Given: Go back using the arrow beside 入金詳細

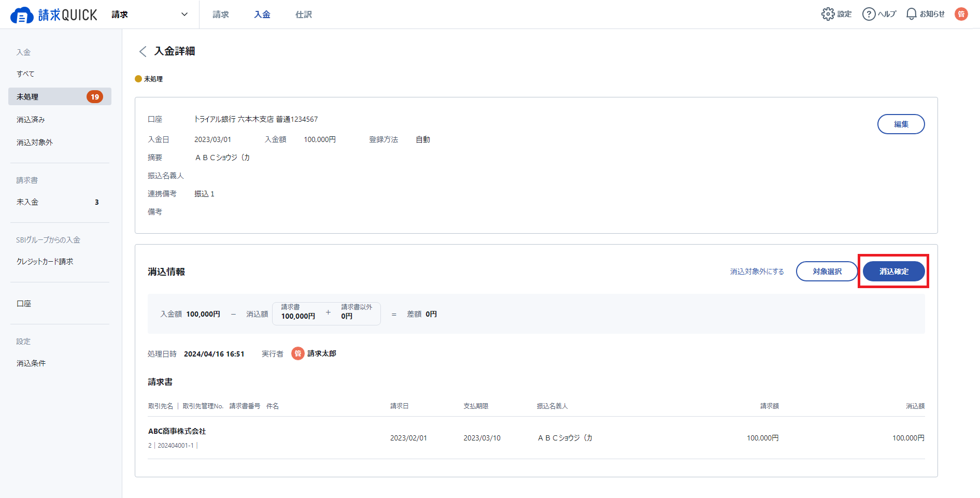Looking at the screenshot, I should [x=142, y=52].
